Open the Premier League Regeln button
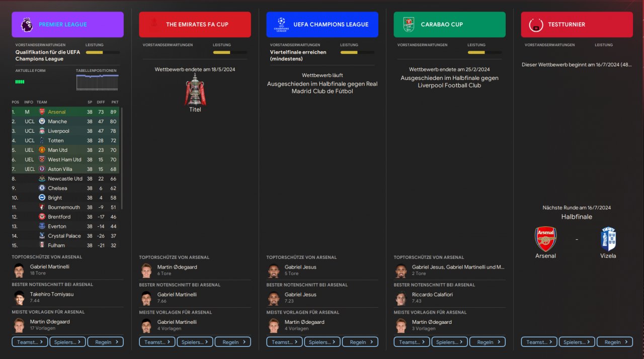 (105, 342)
